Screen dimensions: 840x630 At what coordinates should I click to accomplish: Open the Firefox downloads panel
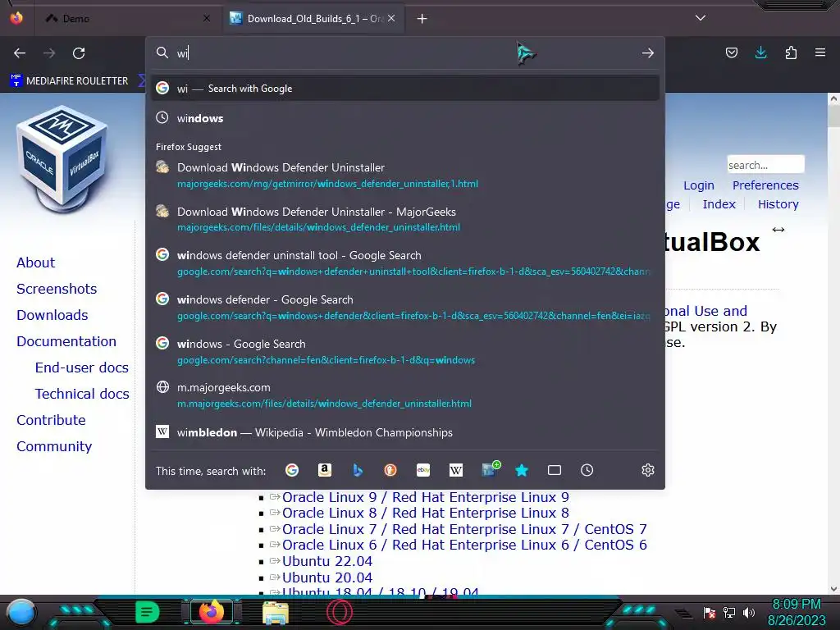pos(760,52)
